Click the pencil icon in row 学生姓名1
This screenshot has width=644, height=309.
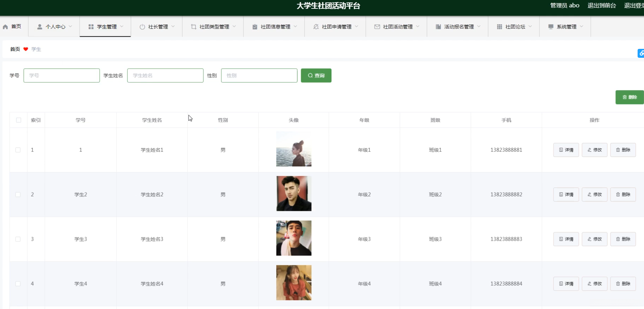point(589,150)
